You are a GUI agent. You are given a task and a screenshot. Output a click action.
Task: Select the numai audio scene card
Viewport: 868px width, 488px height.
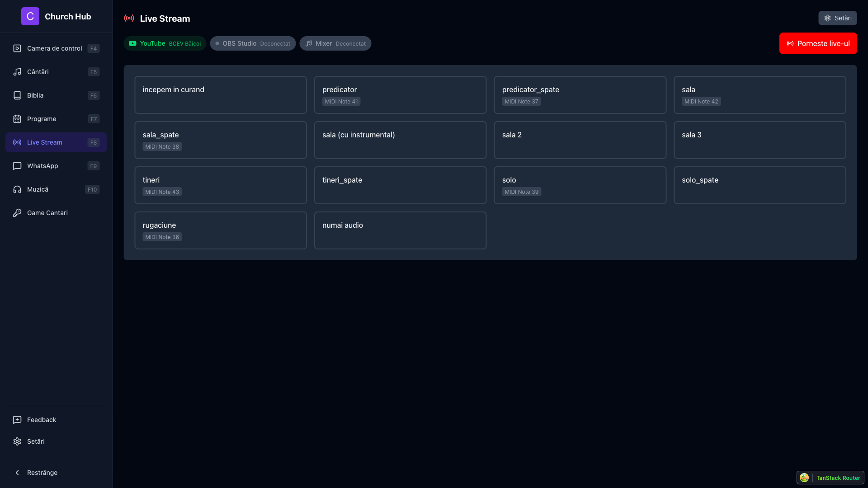pos(400,230)
